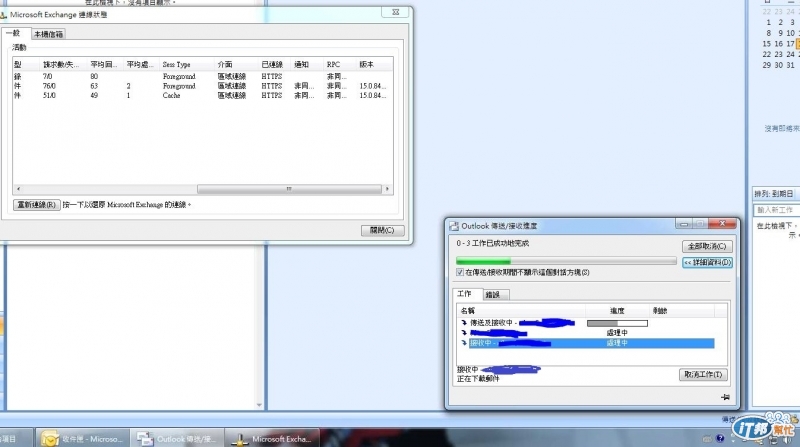Click the right arrow of the activity list's horizontal scrollbar
The height and width of the screenshot is (447, 800).
coord(387,189)
